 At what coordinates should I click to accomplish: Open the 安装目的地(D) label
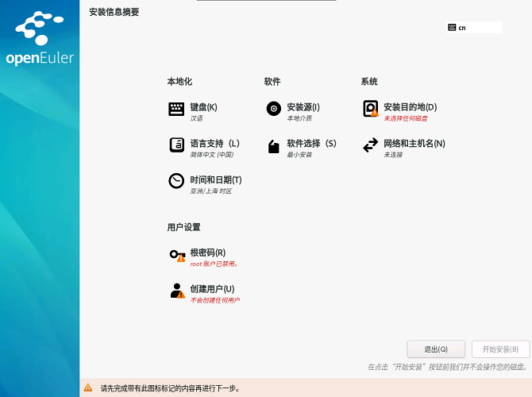tap(410, 107)
